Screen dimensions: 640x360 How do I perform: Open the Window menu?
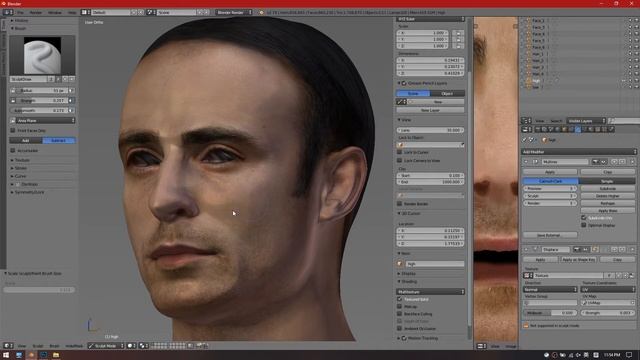click(x=55, y=13)
